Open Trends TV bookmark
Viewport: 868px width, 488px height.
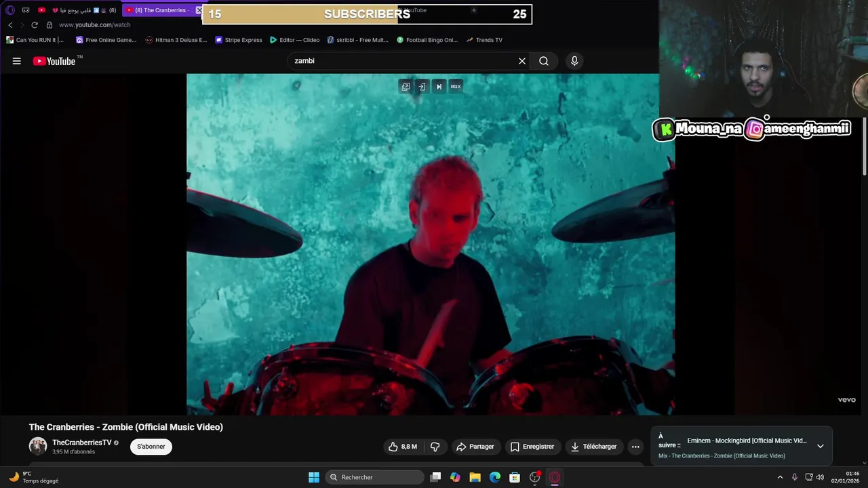click(484, 40)
